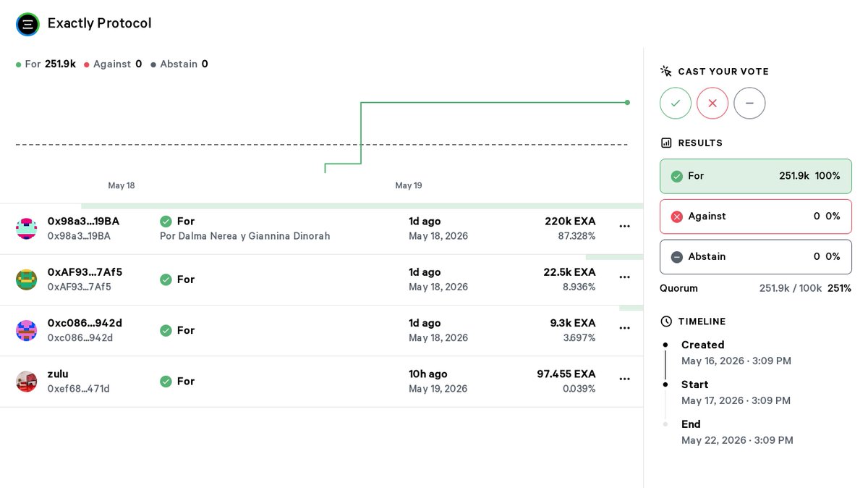Image resolution: width=868 pixels, height=488 pixels.
Task: Cast a For vote with checkmark button
Action: [x=676, y=104]
